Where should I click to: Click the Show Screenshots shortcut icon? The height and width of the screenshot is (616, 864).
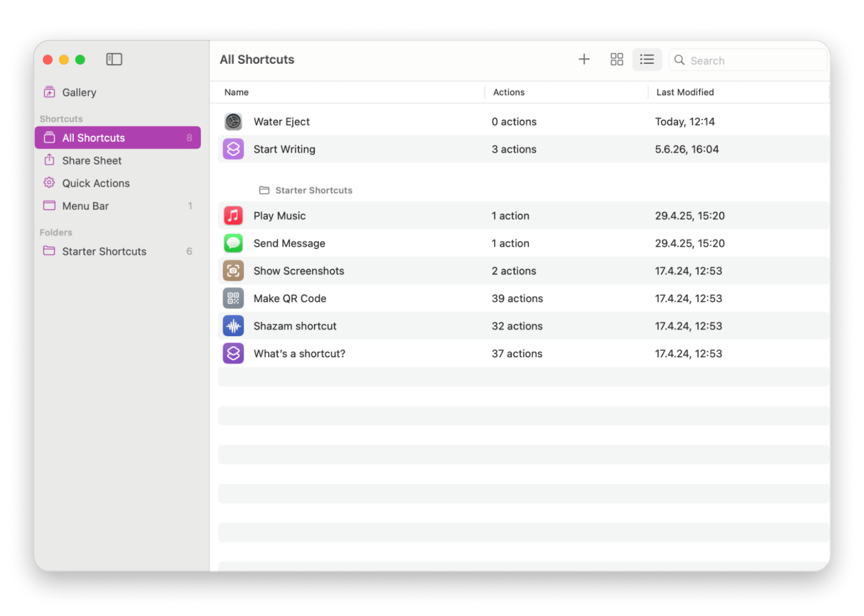[233, 271]
